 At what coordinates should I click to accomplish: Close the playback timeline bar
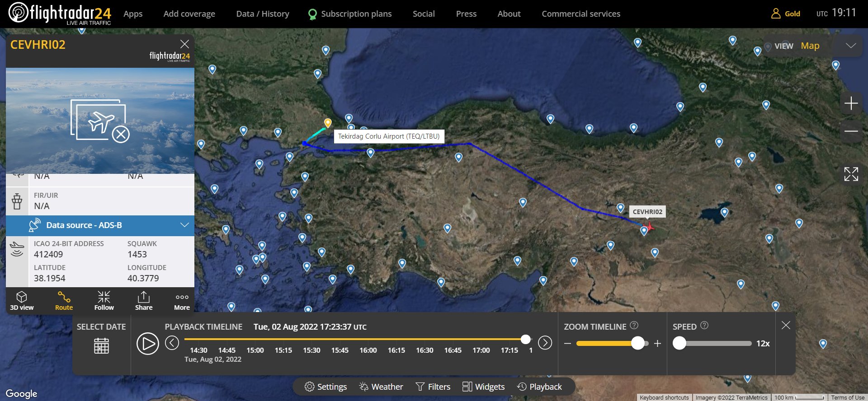pyautogui.click(x=786, y=325)
